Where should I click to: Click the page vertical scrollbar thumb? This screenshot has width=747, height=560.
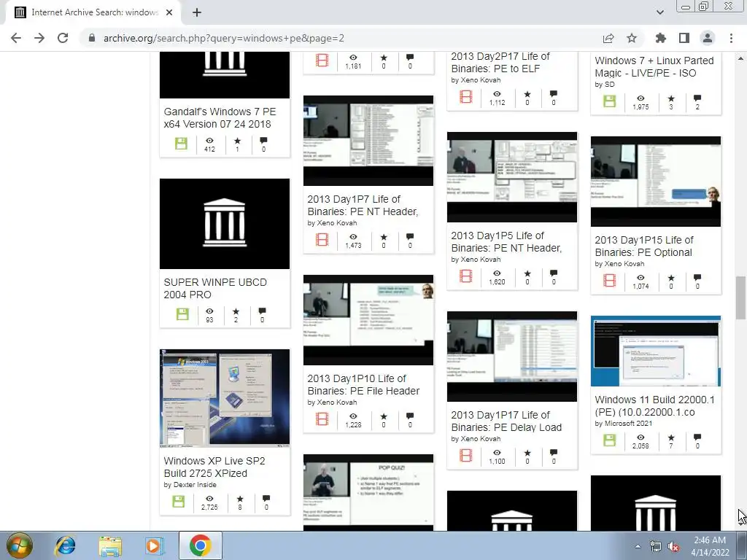tap(740, 297)
